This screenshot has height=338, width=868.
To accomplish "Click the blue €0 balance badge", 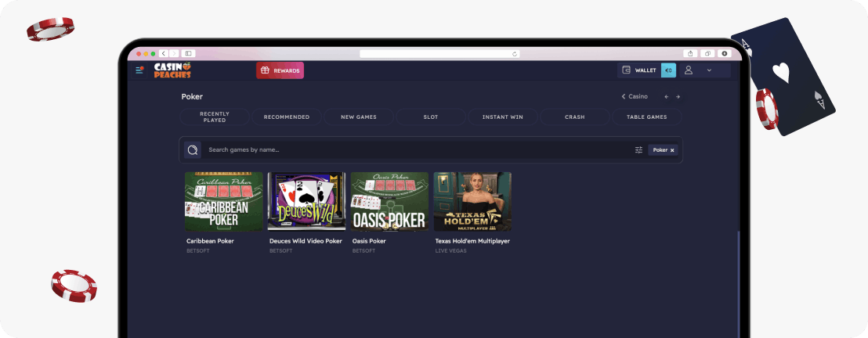I will [x=668, y=70].
